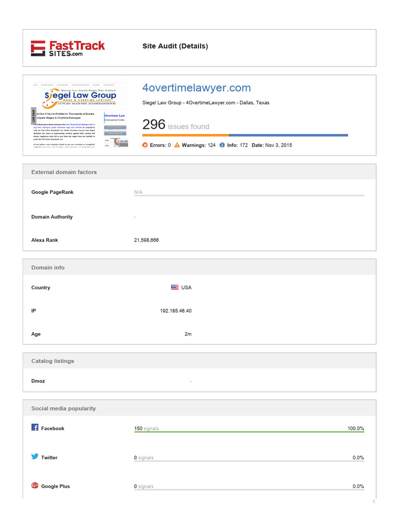Click the External domain factors header
This screenshot has height=532, width=399.
click(64, 172)
